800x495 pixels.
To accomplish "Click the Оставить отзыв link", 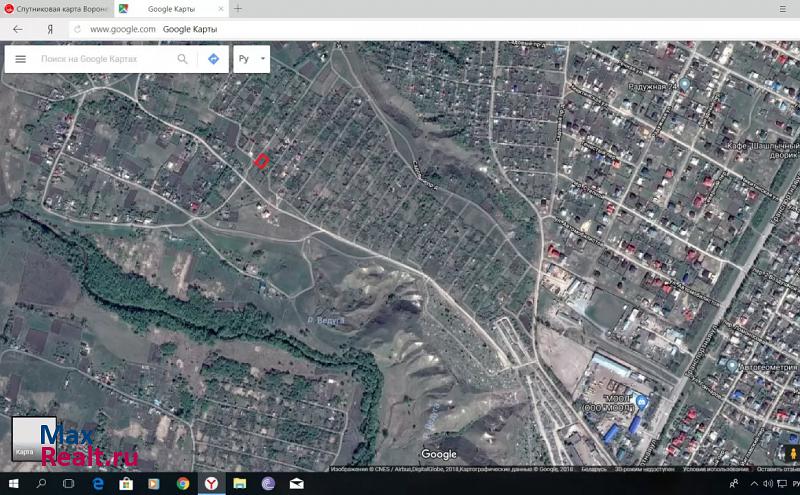I will point(770,468).
